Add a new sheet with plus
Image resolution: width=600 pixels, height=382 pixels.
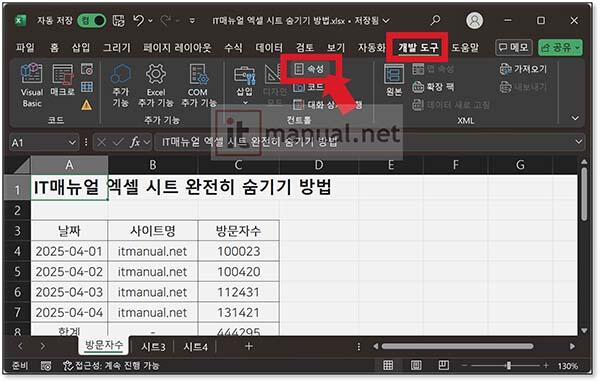249,346
